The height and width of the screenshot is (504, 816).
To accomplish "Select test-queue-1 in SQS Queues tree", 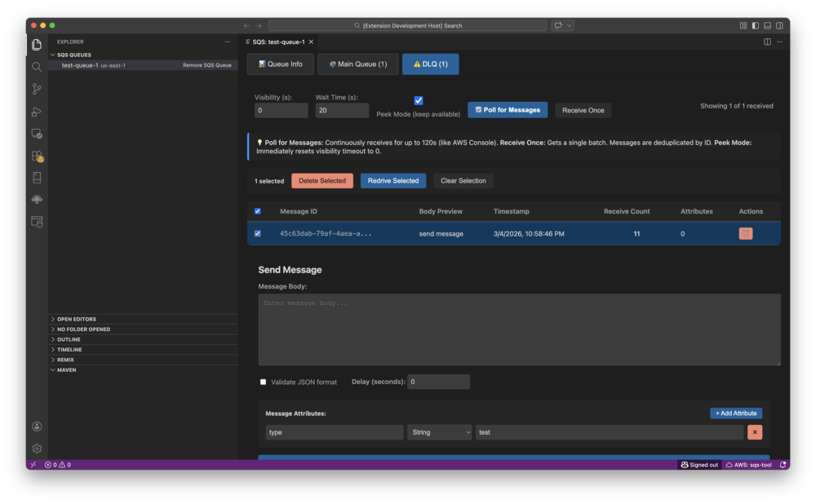I will (x=143, y=65).
